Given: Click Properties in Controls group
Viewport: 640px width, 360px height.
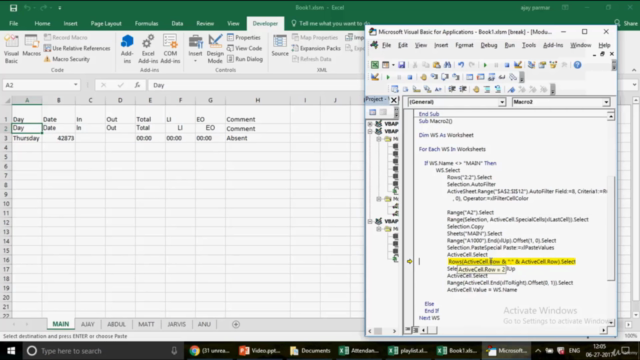Looking at the screenshot, I should pos(244,37).
